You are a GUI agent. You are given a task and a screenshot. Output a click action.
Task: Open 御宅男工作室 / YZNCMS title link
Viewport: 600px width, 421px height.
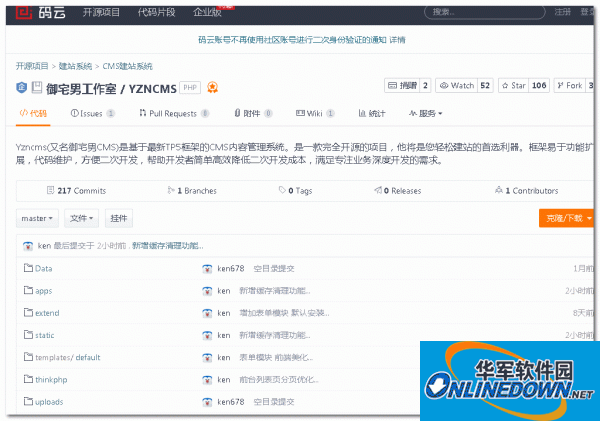(111, 89)
